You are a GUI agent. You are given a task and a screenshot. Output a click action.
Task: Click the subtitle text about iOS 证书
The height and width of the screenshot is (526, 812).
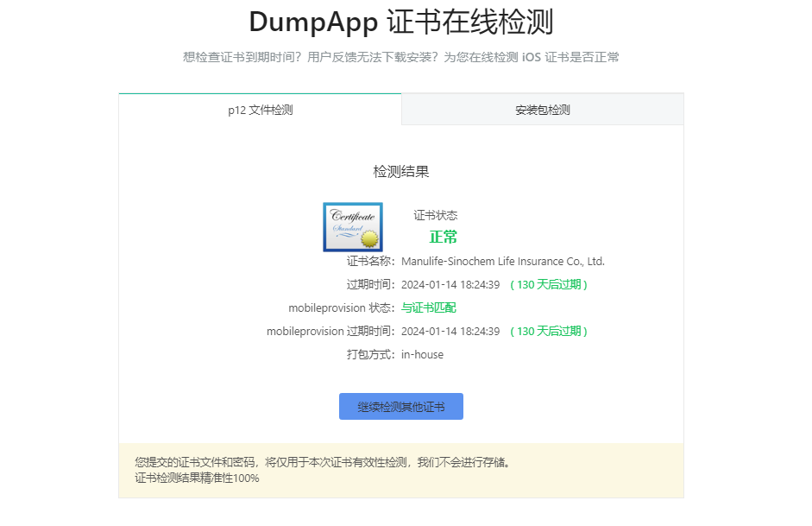[x=400, y=57]
